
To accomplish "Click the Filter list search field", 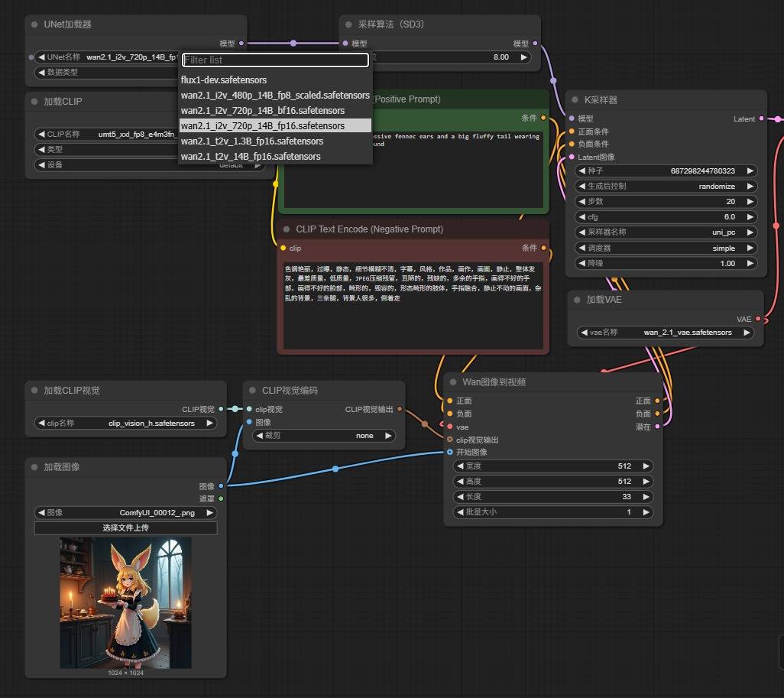I will pos(275,60).
